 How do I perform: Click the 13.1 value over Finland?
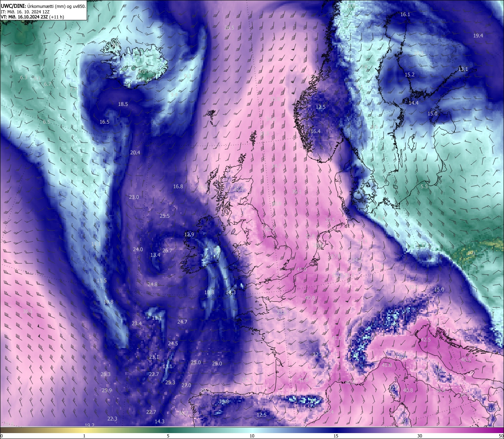tap(463, 69)
